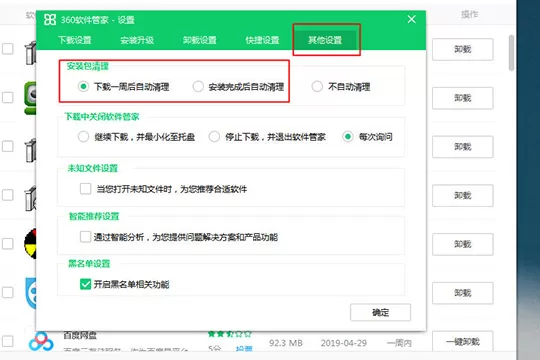The height and width of the screenshot is (360, 540).
Task: Go to the 卸载设置 tab
Action: tap(200, 40)
